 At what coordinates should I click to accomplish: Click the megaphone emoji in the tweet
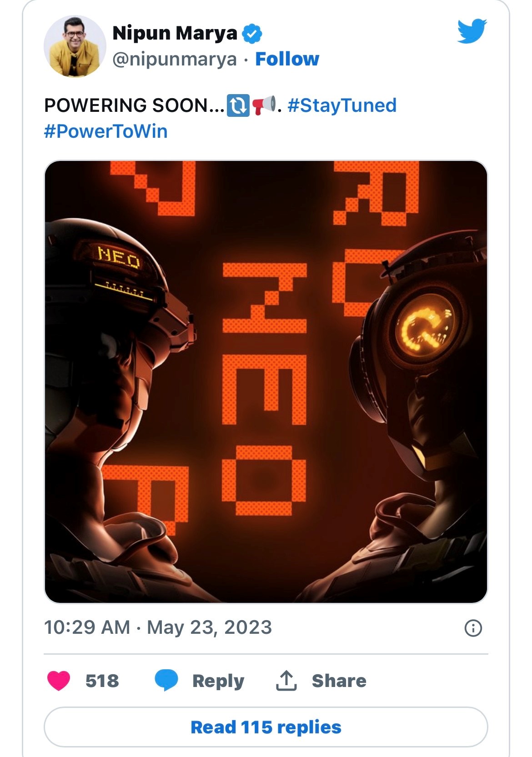point(264,105)
